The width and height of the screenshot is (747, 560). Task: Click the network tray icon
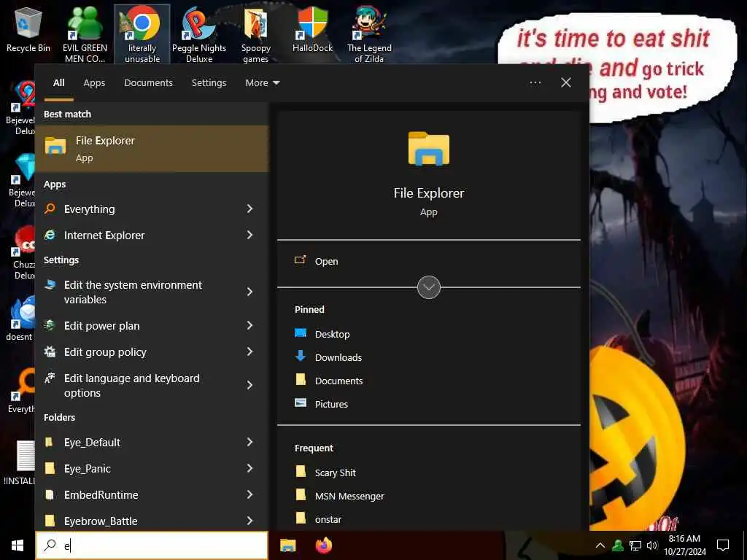coord(635,545)
